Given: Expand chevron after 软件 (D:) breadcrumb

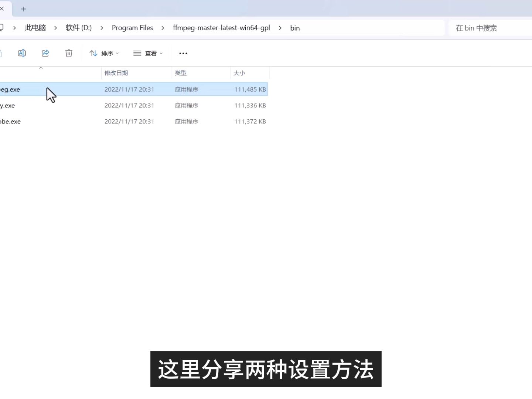Looking at the screenshot, I should coord(102,28).
